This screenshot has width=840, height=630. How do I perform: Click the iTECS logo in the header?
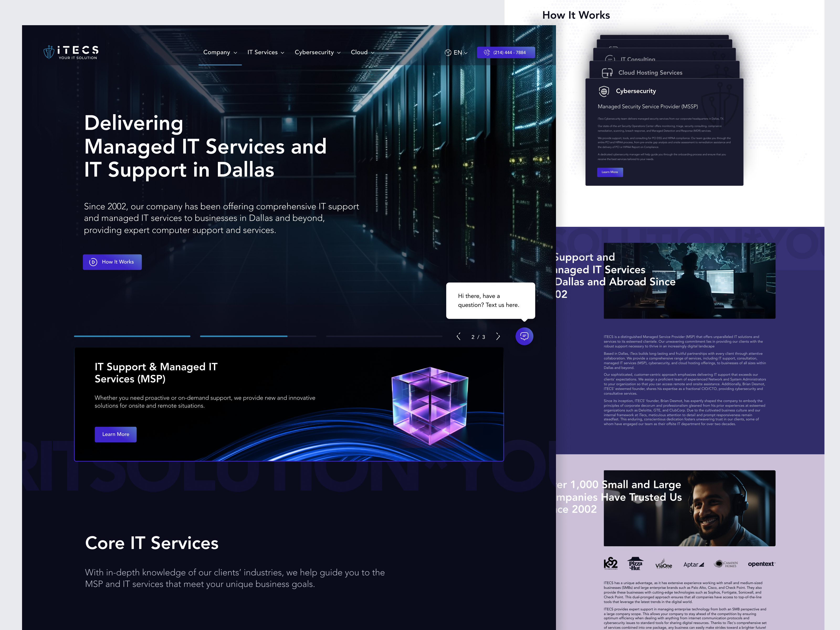(71, 52)
